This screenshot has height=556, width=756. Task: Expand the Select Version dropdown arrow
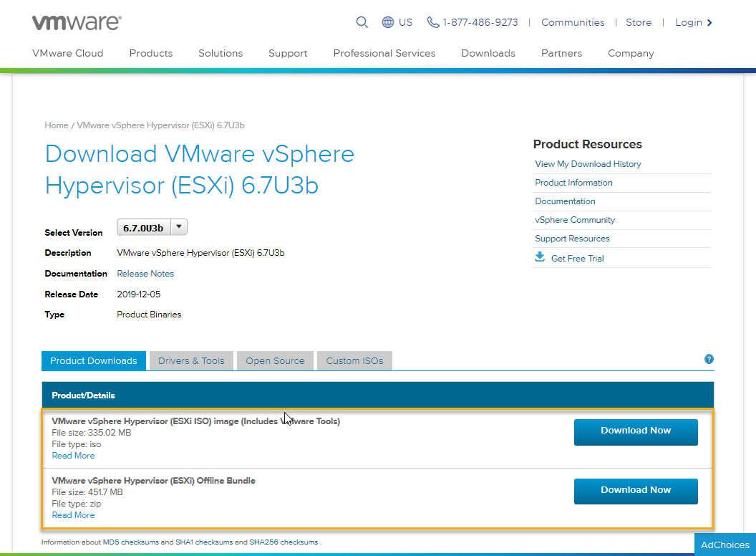point(179,227)
